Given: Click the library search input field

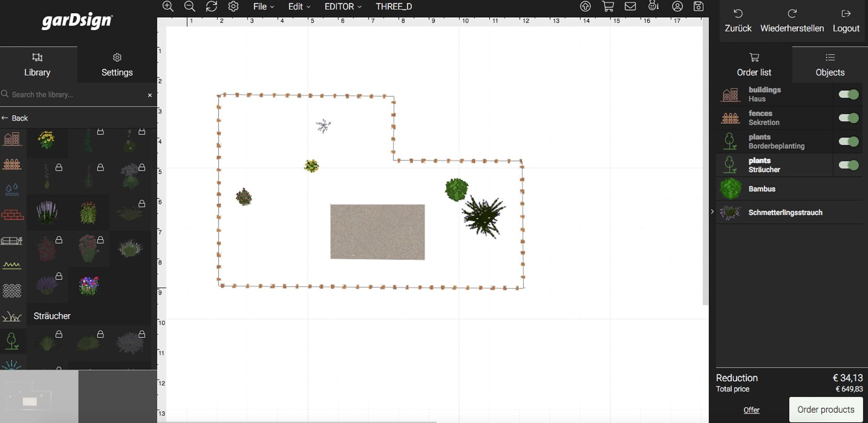Looking at the screenshot, I should click(x=76, y=94).
